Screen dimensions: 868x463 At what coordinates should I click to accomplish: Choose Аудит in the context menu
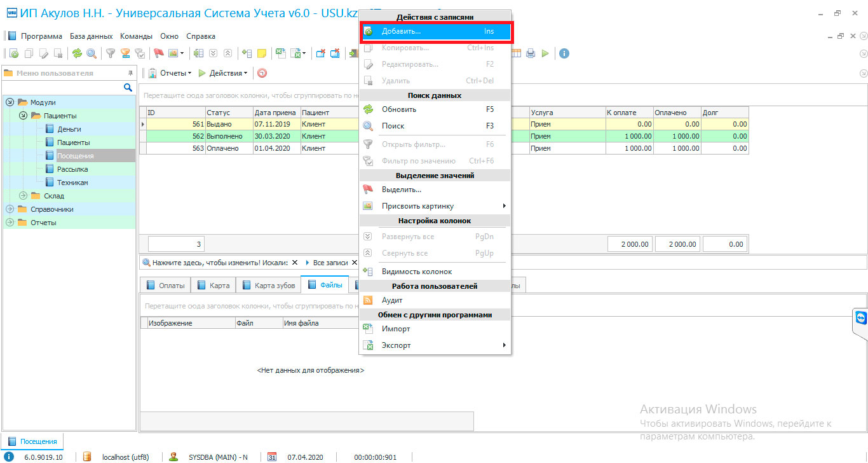435,300
